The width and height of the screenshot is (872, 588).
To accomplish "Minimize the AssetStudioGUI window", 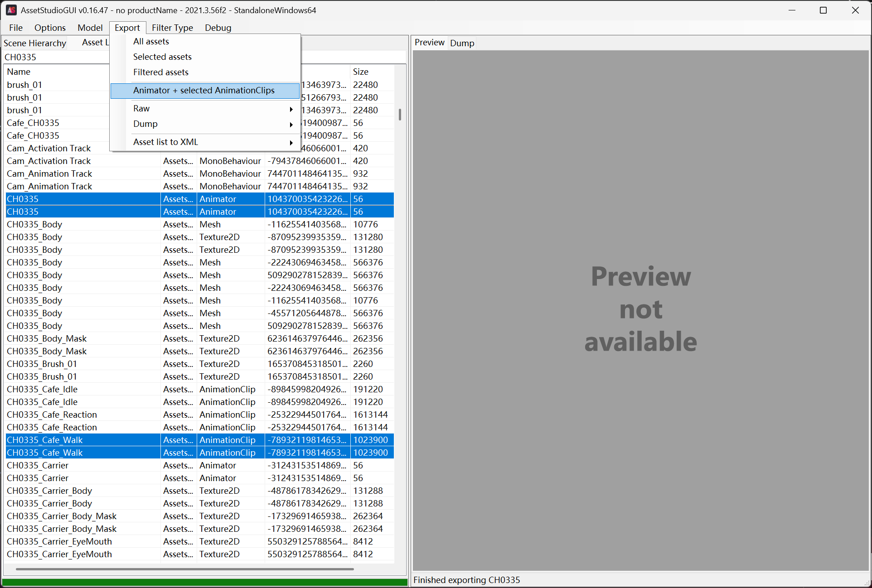I will (792, 10).
